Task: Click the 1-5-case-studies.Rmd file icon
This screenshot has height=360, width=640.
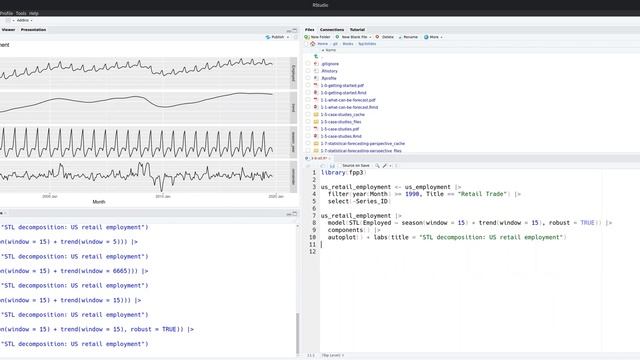Action: tap(316, 136)
